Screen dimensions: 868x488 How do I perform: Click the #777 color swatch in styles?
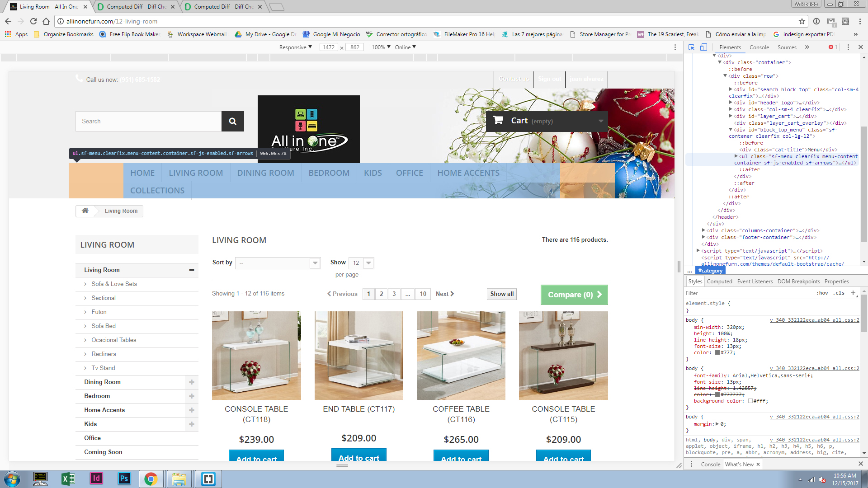coord(717,352)
